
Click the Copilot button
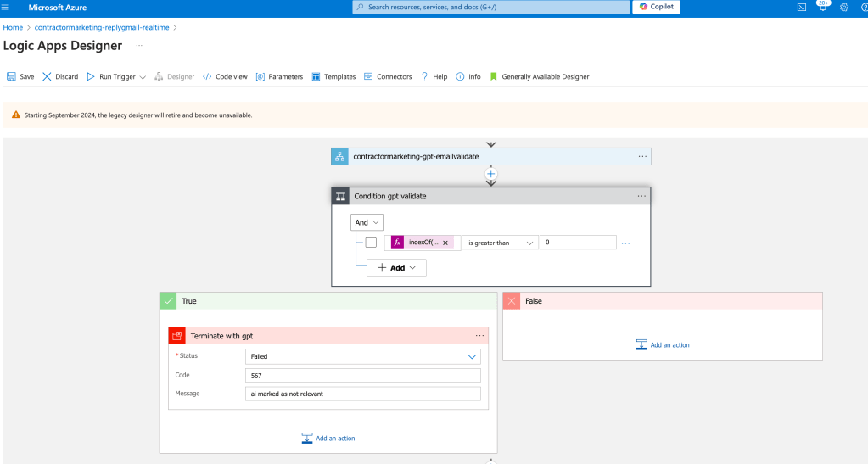[657, 7]
